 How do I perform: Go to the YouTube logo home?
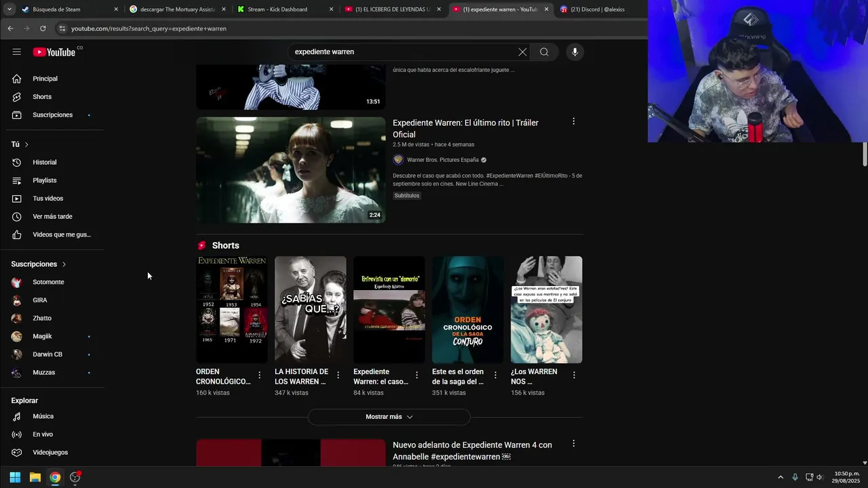(54, 52)
